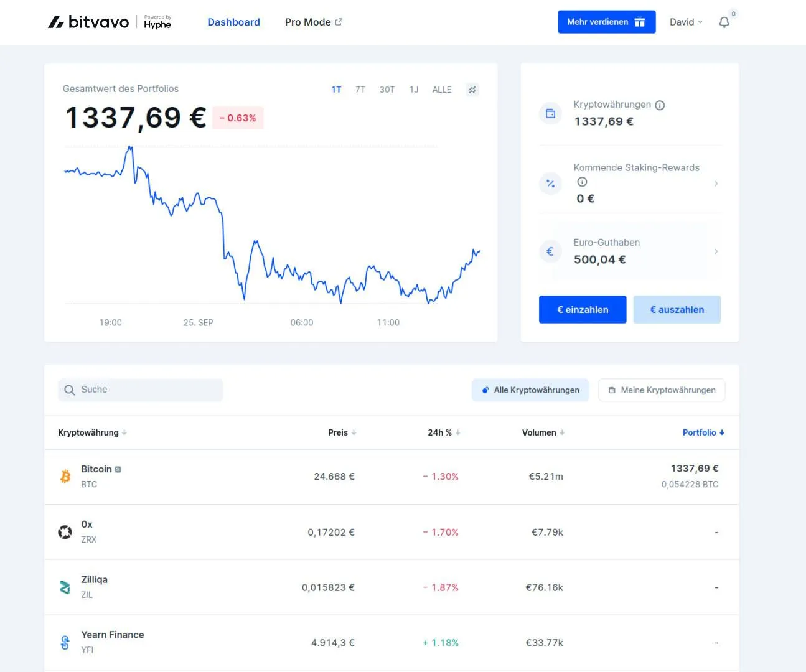
Task: Open the Kryptowährungen info tooltip icon
Action: coord(660,105)
